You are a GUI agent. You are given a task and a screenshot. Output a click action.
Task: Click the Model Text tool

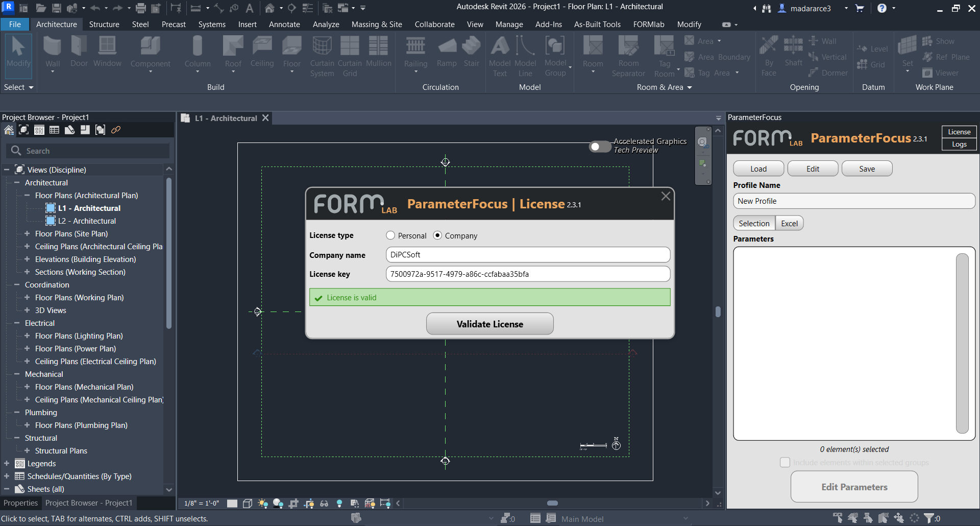pyautogui.click(x=500, y=56)
